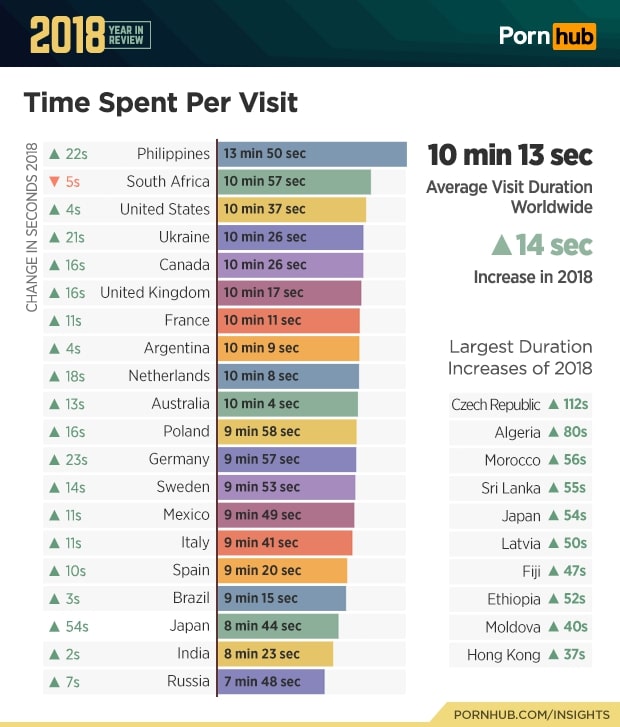The height and width of the screenshot is (727, 620).
Task: Click the Change in Seconds 2018 vertical label
Action: 31,227
